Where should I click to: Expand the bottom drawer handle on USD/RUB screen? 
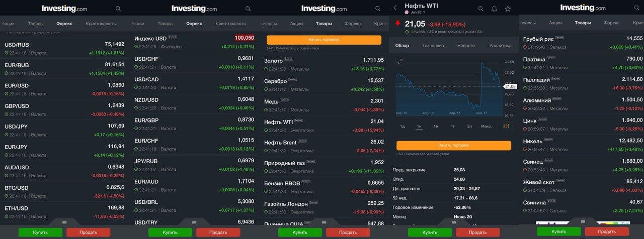point(64,222)
